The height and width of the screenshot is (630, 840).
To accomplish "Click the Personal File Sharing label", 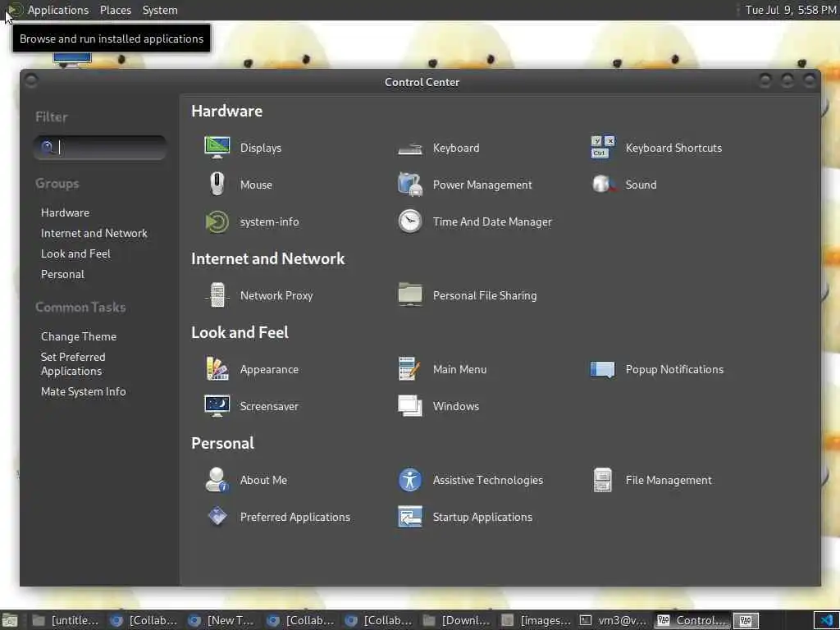I will point(484,295).
